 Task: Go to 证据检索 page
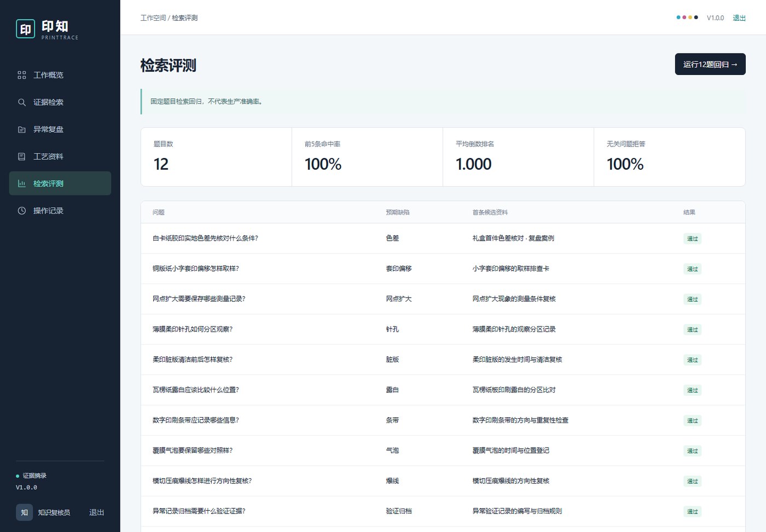click(x=60, y=102)
